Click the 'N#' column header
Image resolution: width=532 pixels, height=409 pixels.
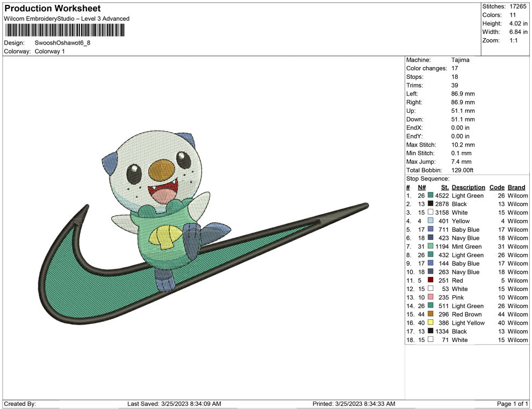(422, 187)
